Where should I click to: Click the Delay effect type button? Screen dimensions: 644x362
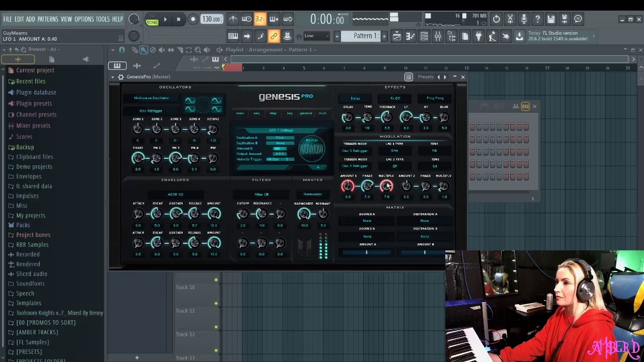pyautogui.click(x=355, y=99)
